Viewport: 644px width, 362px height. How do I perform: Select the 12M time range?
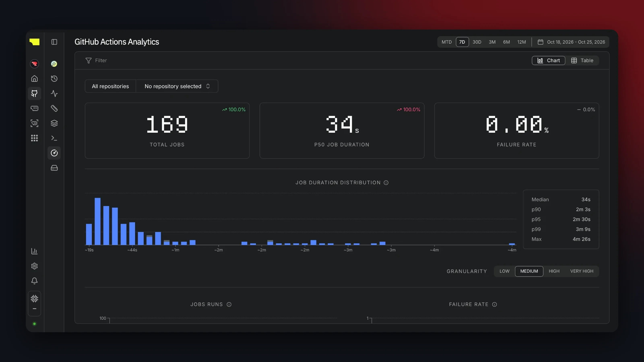pos(521,42)
